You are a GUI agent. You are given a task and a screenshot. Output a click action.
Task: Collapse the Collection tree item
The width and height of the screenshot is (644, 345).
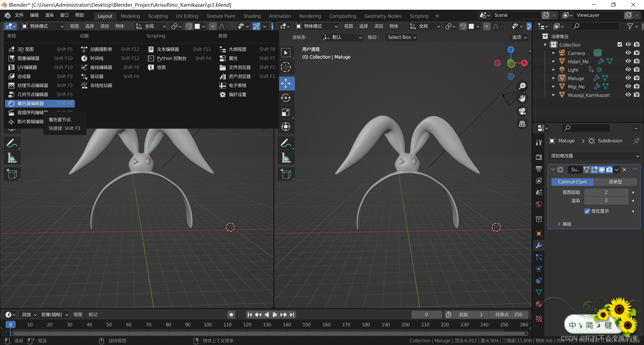(x=545, y=45)
